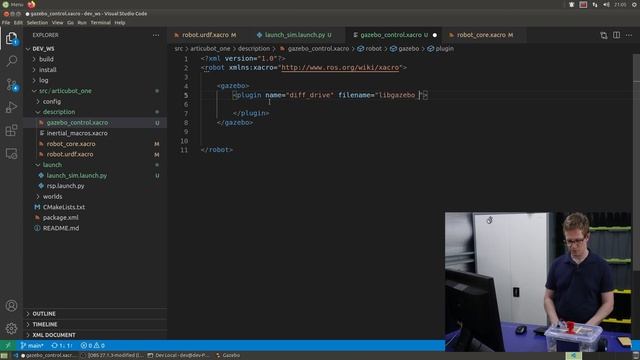Open the Run and Debug view
This screenshot has height=360, width=640.
tap(11, 107)
